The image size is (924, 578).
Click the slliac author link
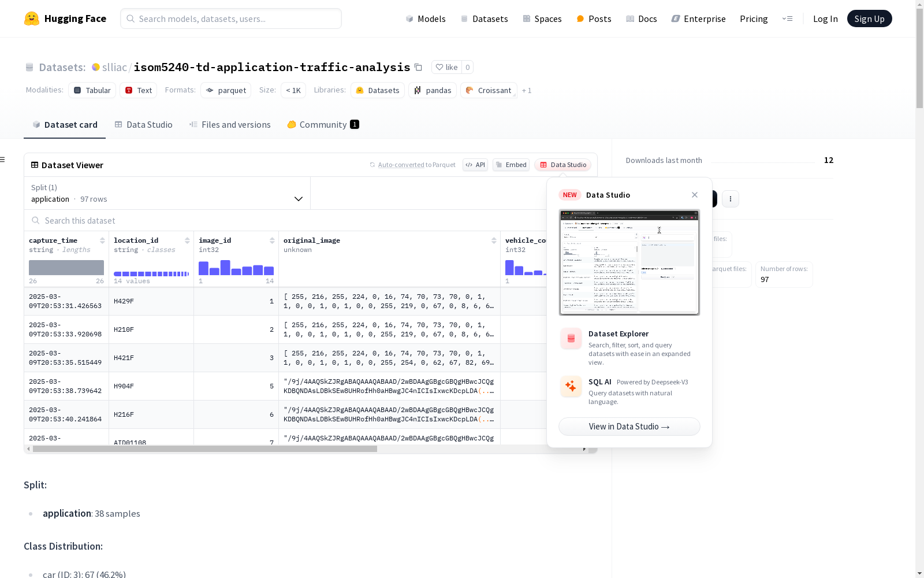click(114, 67)
